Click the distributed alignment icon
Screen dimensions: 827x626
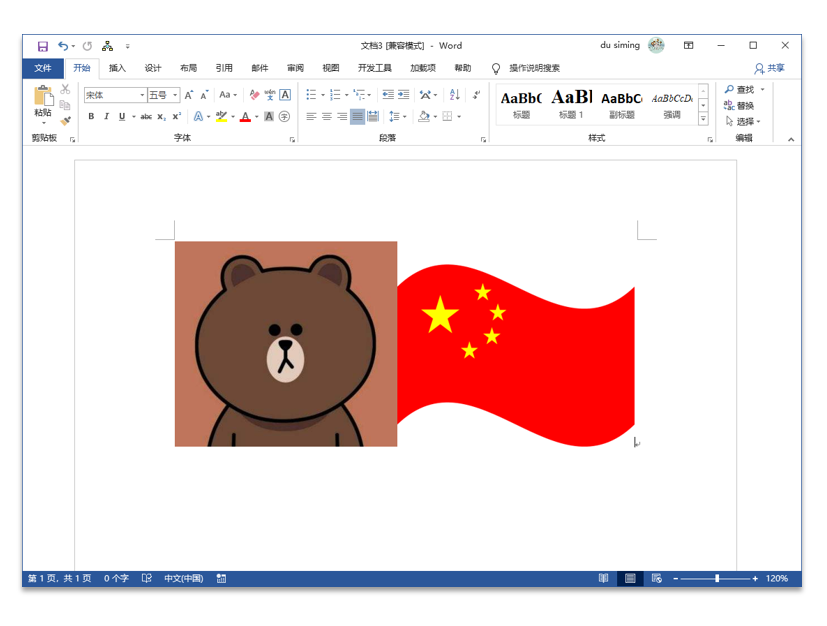(373, 117)
